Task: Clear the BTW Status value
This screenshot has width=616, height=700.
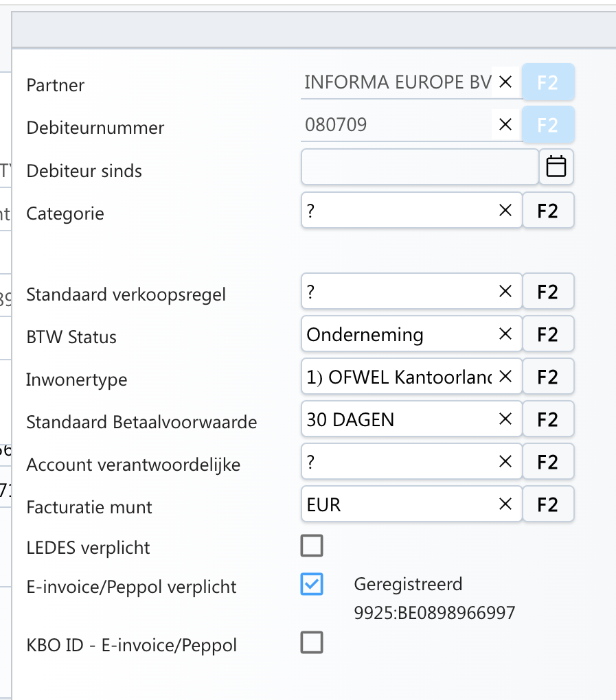Action: [505, 334]
